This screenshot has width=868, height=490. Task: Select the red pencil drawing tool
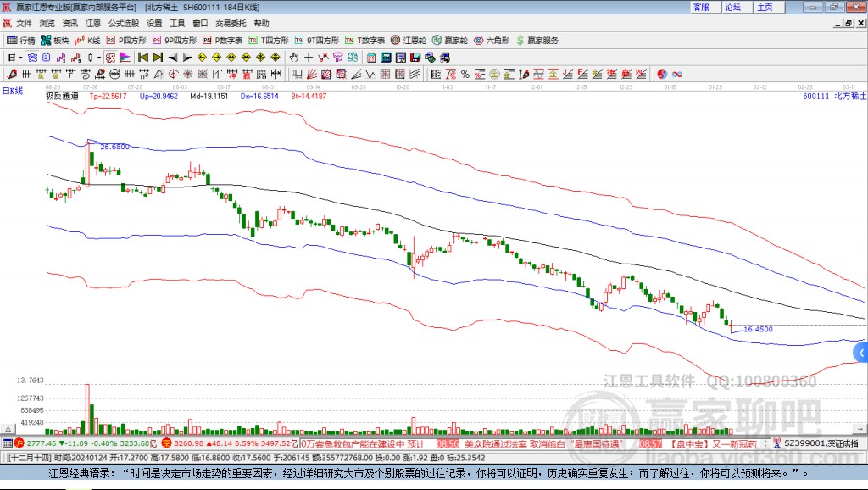point(12,74)
